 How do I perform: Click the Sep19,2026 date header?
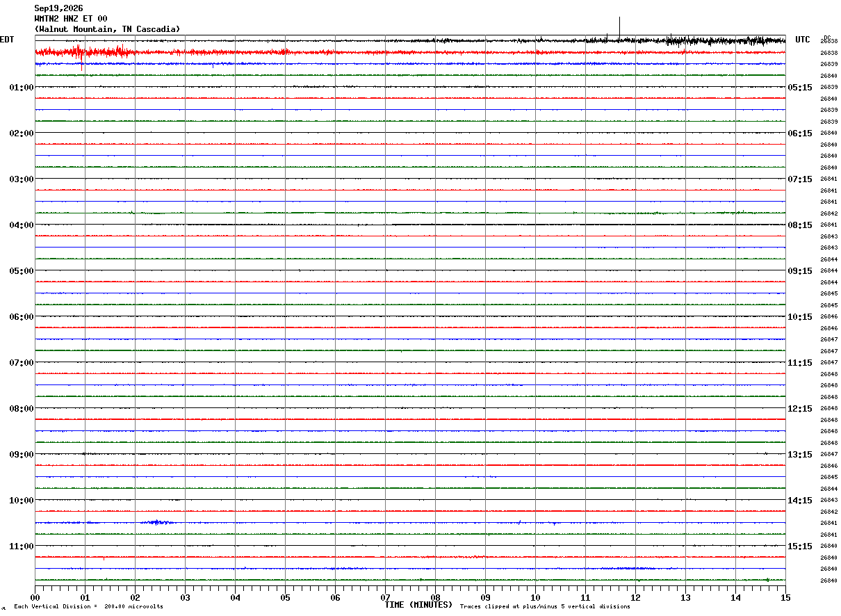point(58,8)
